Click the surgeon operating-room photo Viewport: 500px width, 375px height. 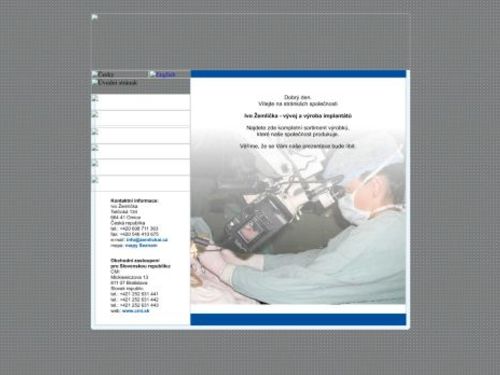[x=298, y=220]
